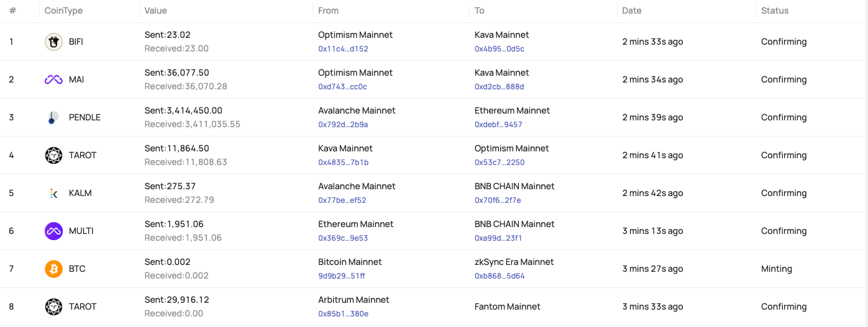This screenshot has width=868, height=327.
Task: Open Bitcoin transaction hash 9d9b29...51ff
Action: [x=342, y=276]
